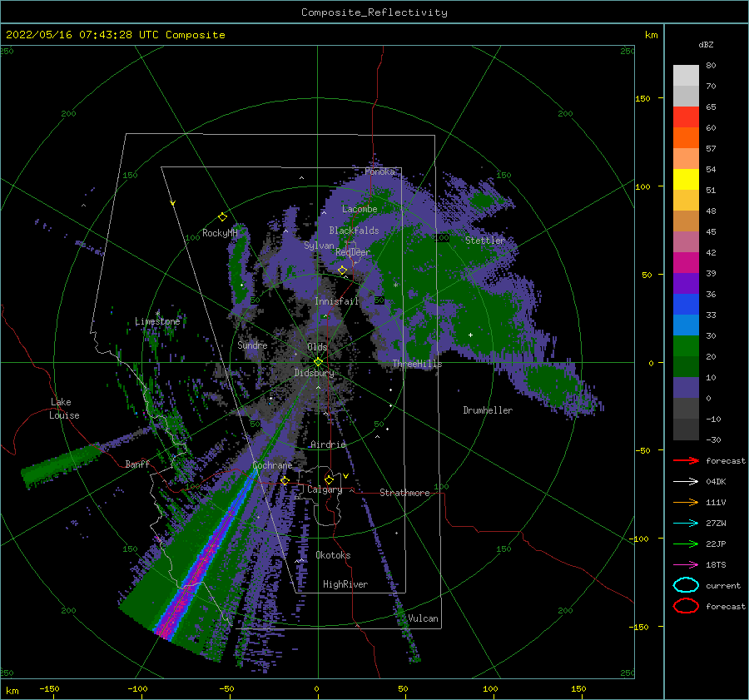Click the -50 tick on the right axis
The image size is (749, 700).
coord(645,450)
